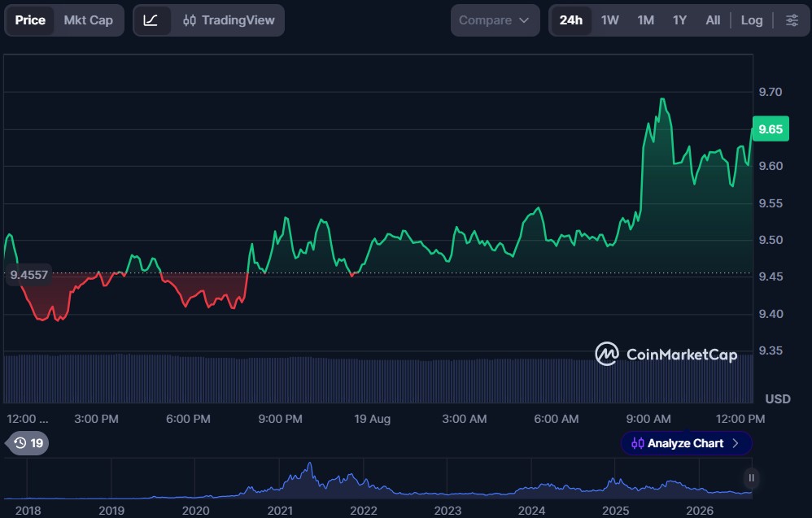
Task: Click the 12:00 PM time axis label
Action: coord(740,419)
